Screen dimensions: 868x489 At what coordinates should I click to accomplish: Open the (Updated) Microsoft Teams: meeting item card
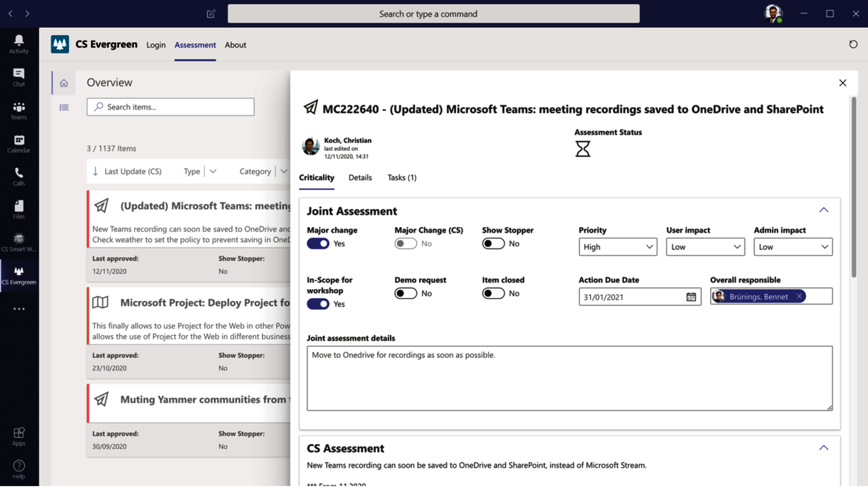189,236
